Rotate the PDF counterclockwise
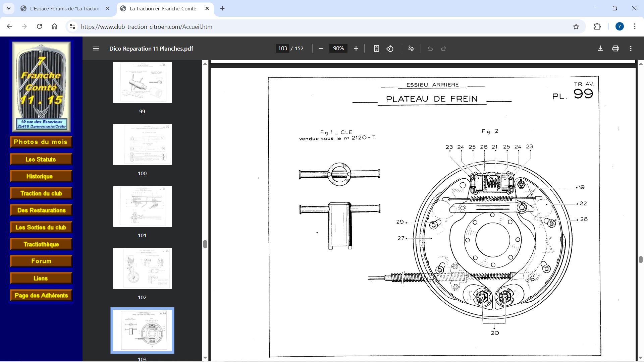Screen dimensions: 644x362 coord(390,49)
